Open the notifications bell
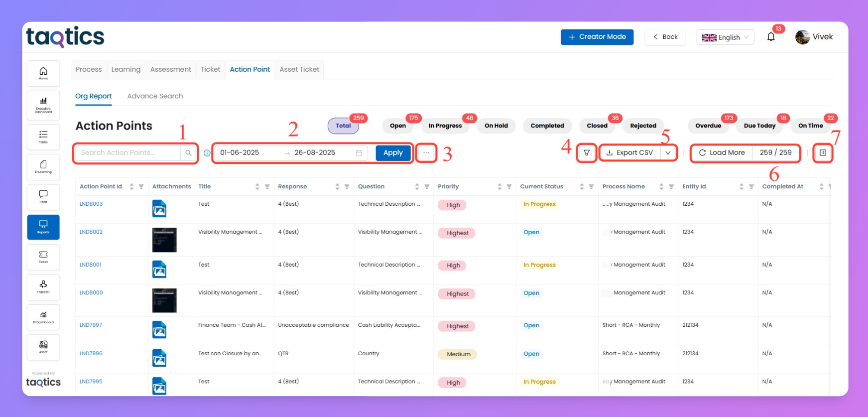Viewport: 868px width, 417px height. coord(771,37)
